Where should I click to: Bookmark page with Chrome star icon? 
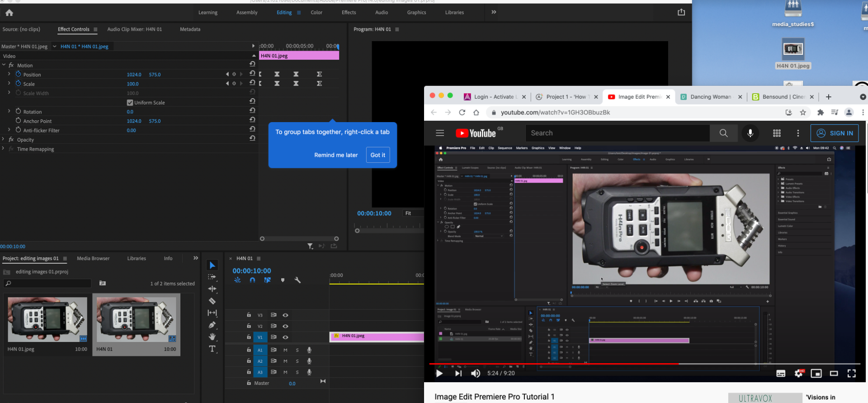pos(803,112)
